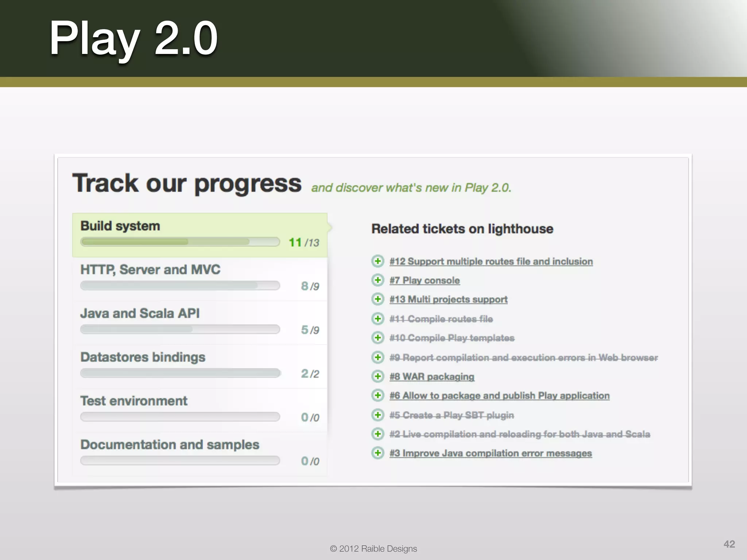Click plus icon beside #10 Compile Play templates

pyautogui.click(x=378, y=338)
